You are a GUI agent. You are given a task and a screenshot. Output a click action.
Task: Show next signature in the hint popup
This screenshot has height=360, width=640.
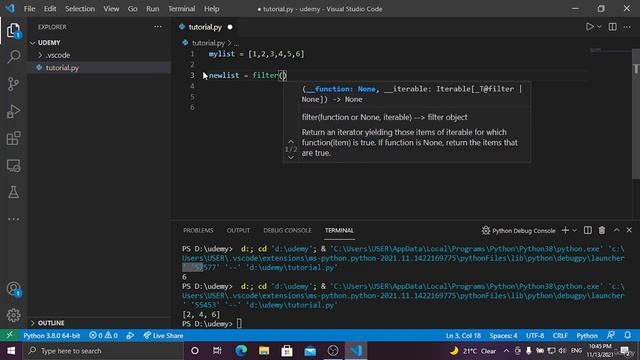coord(291,158)
